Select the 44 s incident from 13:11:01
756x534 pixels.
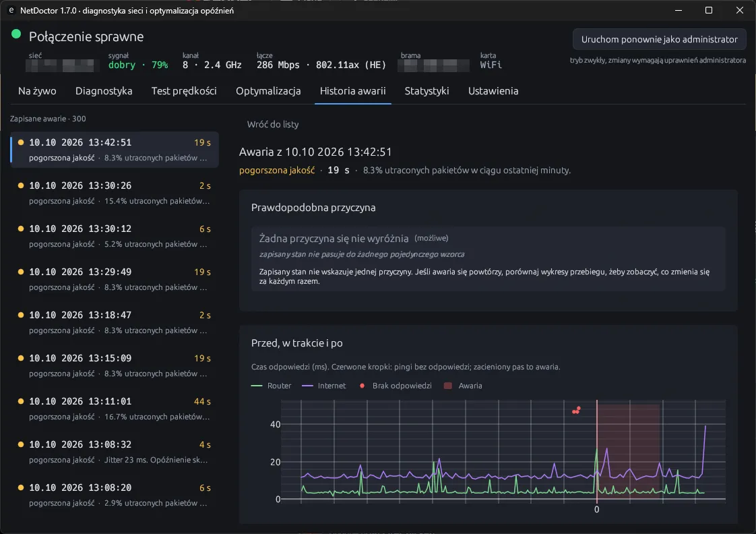pyautogui.click(x=115, y=409)
